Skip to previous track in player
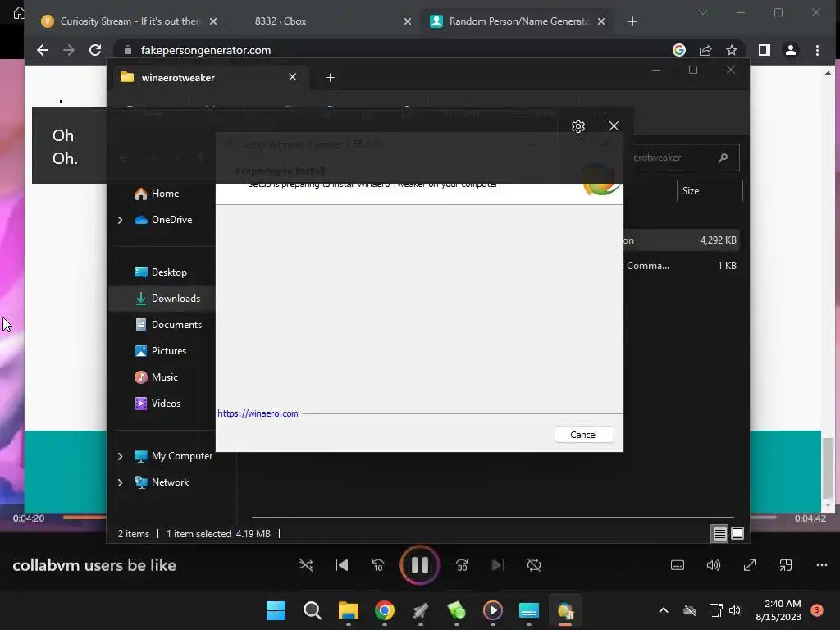 point(342,565)
